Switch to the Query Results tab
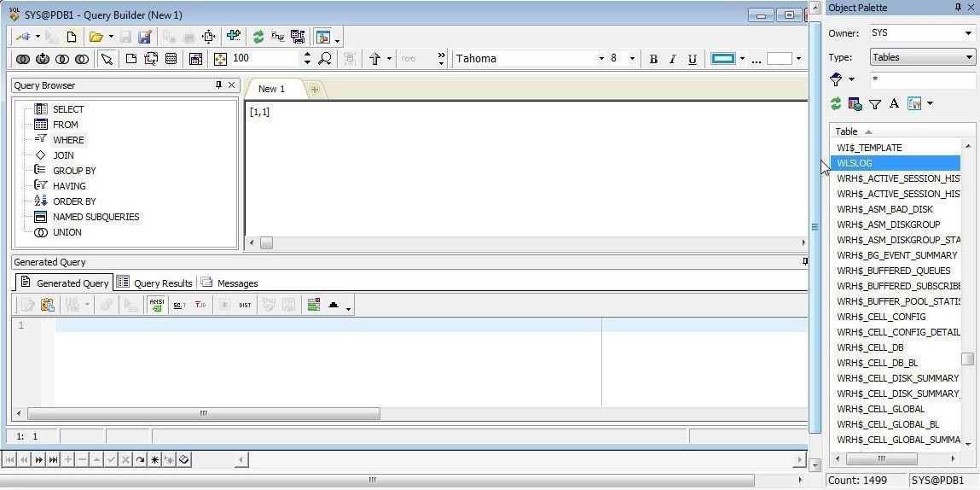 tap(155, 283)
